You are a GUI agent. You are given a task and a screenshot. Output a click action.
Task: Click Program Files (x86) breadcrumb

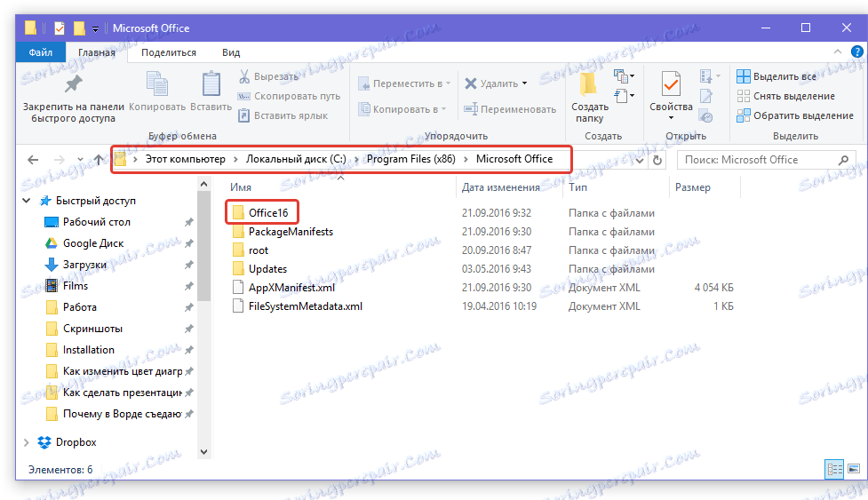410,159
